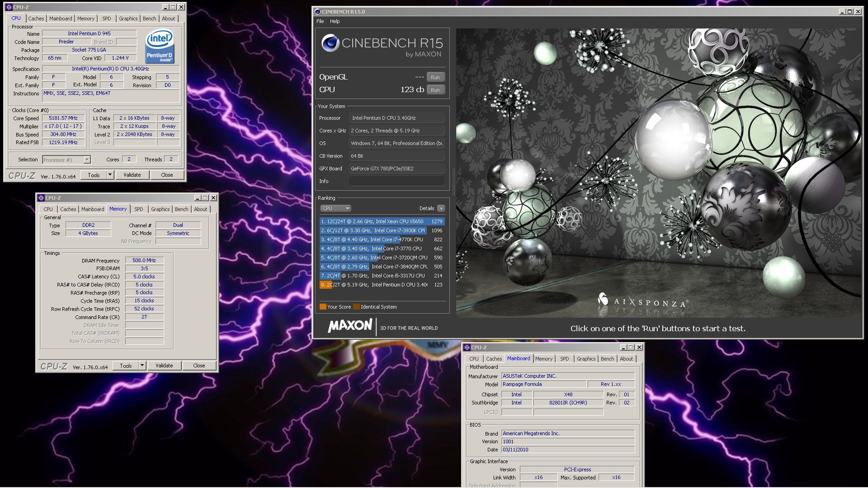The image size is (868, 488).
Task: Select ranking row Xeon X5650 score 1279
Action: tap(382, 221)
